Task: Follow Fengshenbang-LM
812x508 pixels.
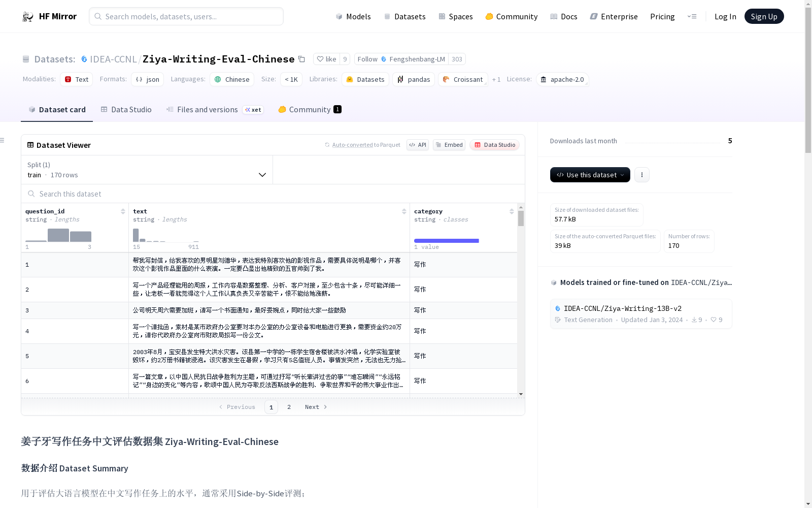Action: (401, 59)
